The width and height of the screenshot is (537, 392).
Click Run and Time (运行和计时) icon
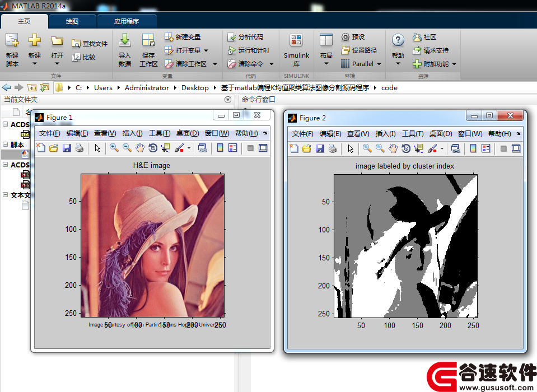click(231, 50)
